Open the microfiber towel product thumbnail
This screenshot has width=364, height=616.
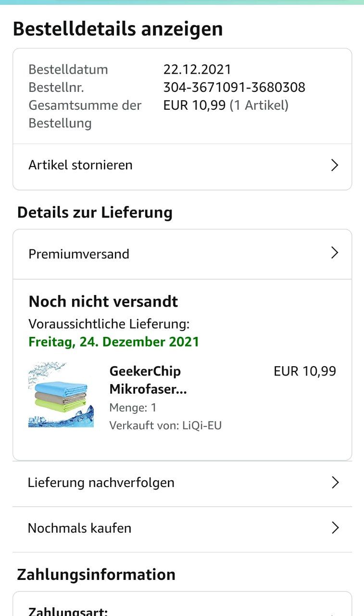point(61,395)
